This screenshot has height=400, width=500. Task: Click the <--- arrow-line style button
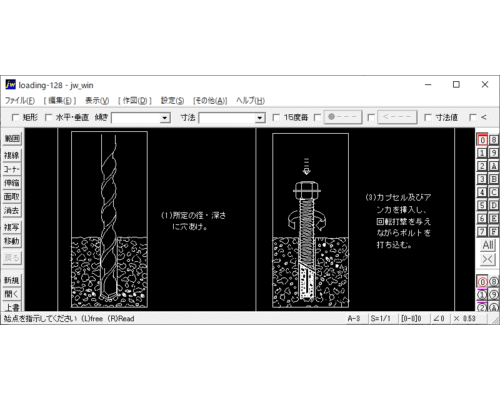click(x=397, y=117)
